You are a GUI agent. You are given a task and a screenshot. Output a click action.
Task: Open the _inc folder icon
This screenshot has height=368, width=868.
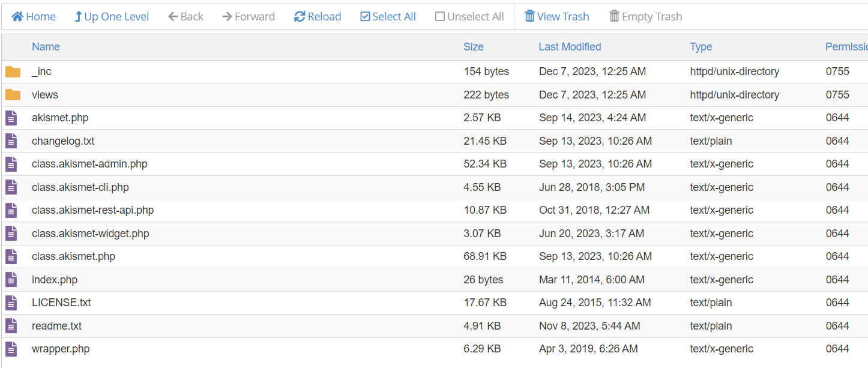(x=13, y=71)
